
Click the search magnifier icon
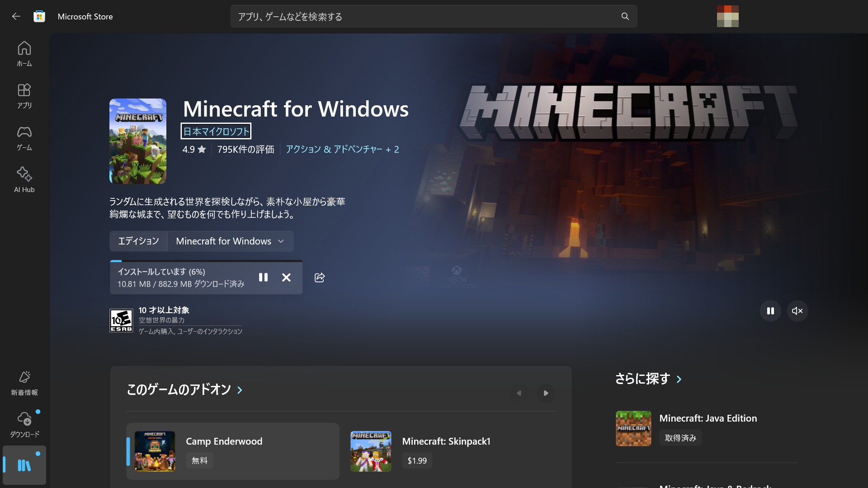click(x=624, y=16)
